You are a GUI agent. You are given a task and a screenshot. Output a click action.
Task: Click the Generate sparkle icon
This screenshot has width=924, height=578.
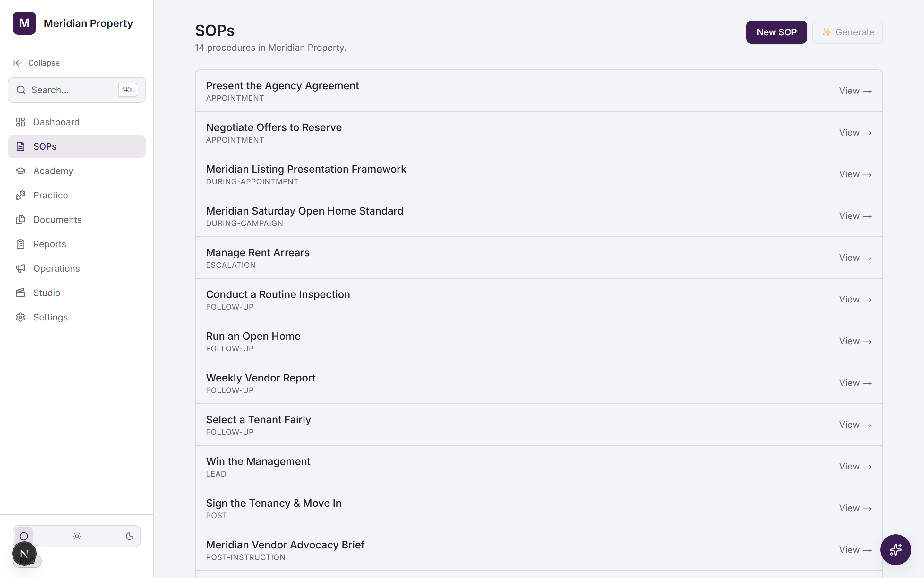tap(826, 32)
